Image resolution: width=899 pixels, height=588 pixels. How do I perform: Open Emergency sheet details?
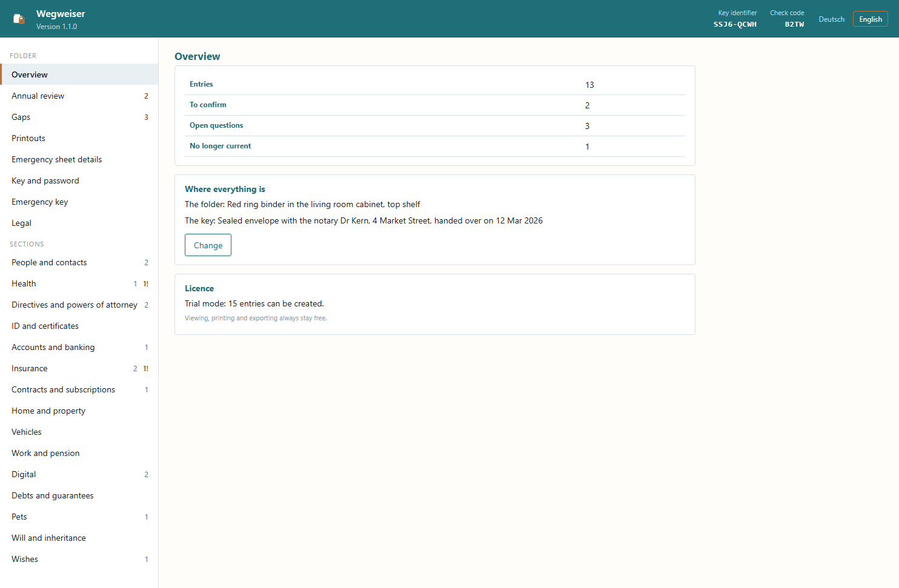(79, 159)
